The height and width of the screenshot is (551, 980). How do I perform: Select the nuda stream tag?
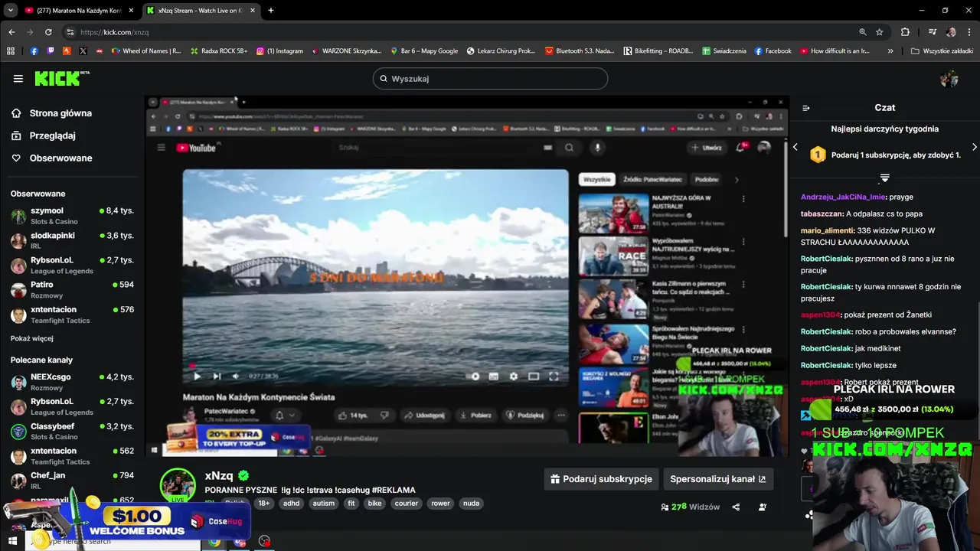[x=471, y=504]
